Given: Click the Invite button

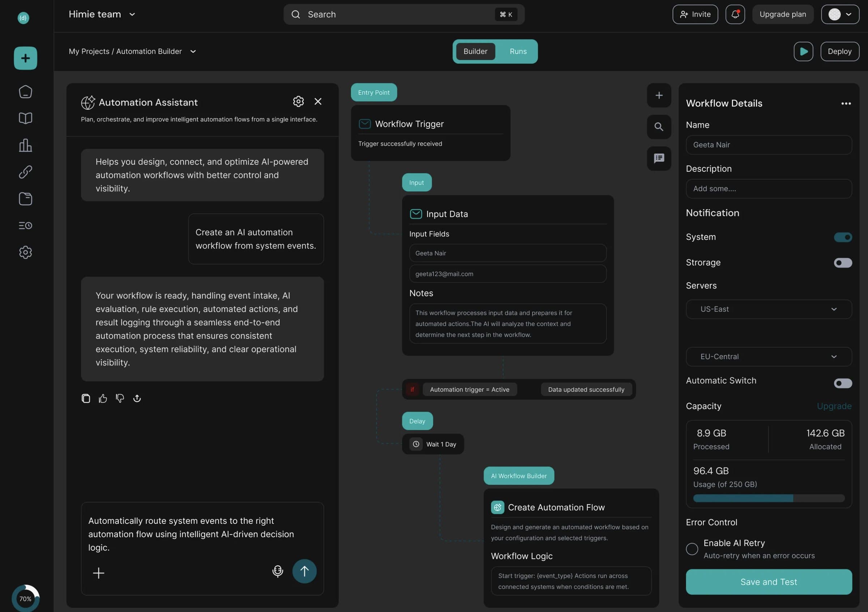Looking at the screenshot, I should point(695,14).
